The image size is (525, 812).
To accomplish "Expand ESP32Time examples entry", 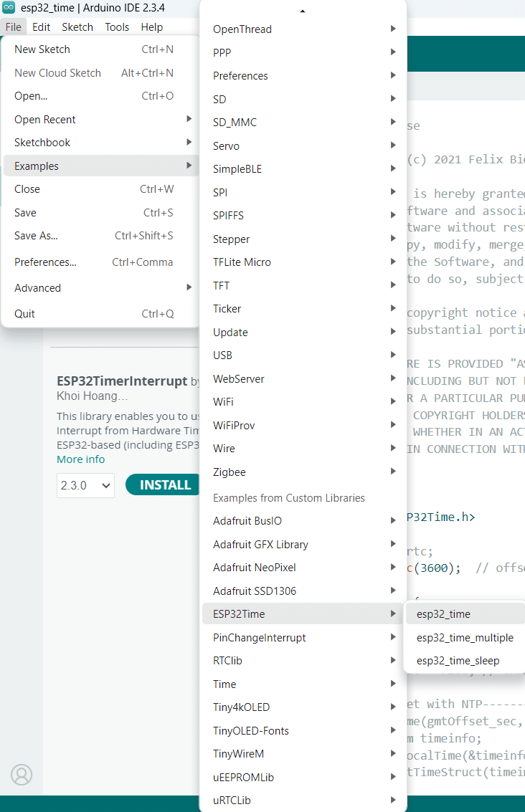I will pos(303,613).
